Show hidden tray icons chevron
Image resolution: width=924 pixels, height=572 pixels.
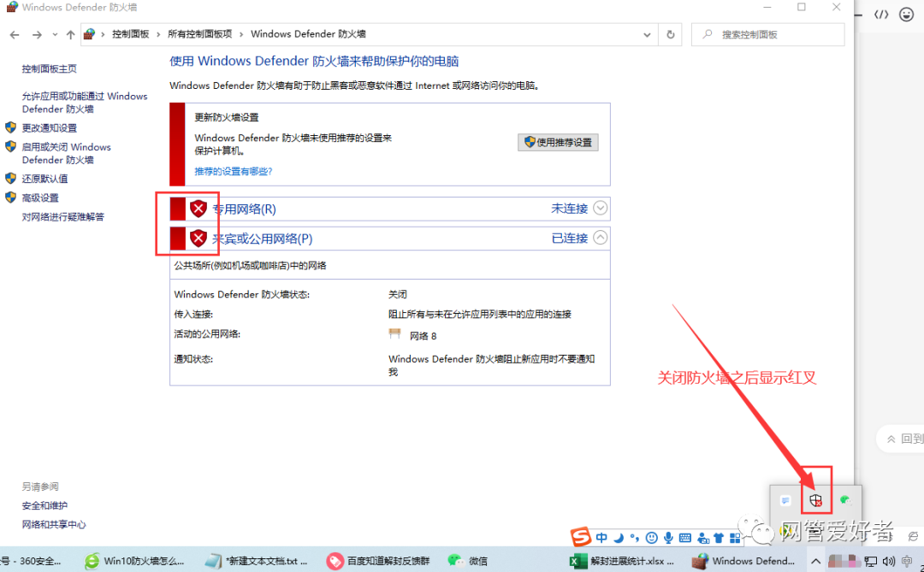tap(815, 561)
